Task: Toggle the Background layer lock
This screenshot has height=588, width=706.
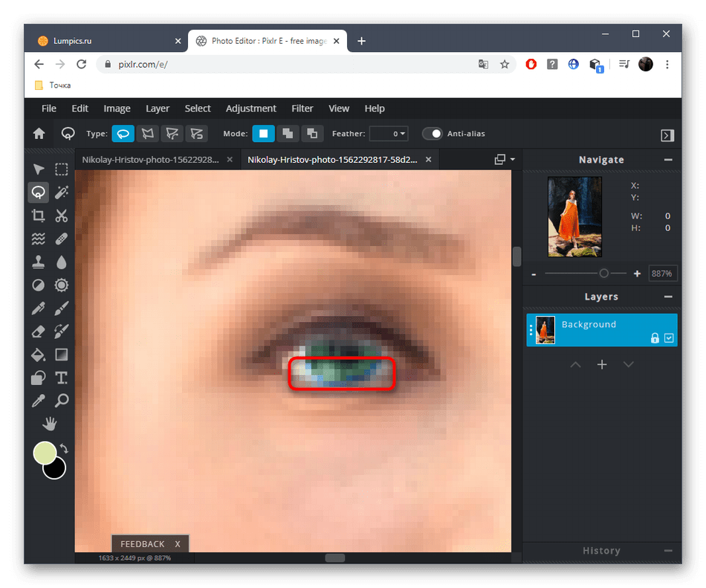Action: [655, 338]
